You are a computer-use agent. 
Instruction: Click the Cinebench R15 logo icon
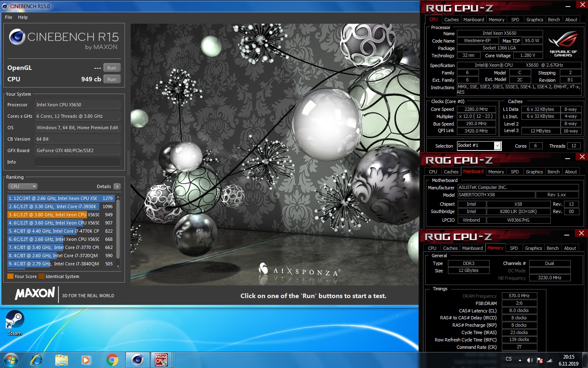pyautogui.click(x=17, y=37)
